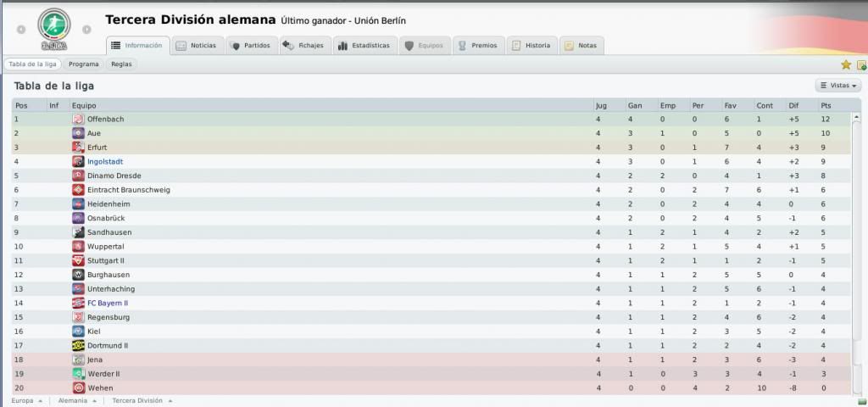This screenshot has width=868, height=407.
Task: Click the Wehen club badge
Action: tap(78, 388)
